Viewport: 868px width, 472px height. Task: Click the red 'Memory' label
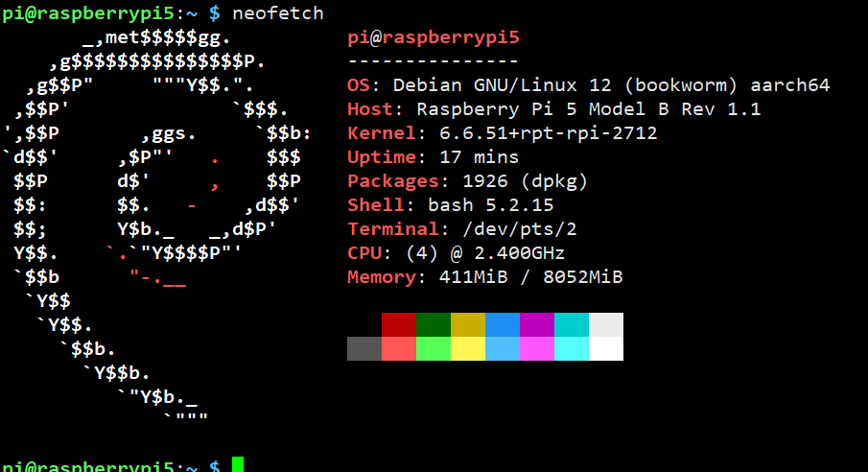click(382, 277)
